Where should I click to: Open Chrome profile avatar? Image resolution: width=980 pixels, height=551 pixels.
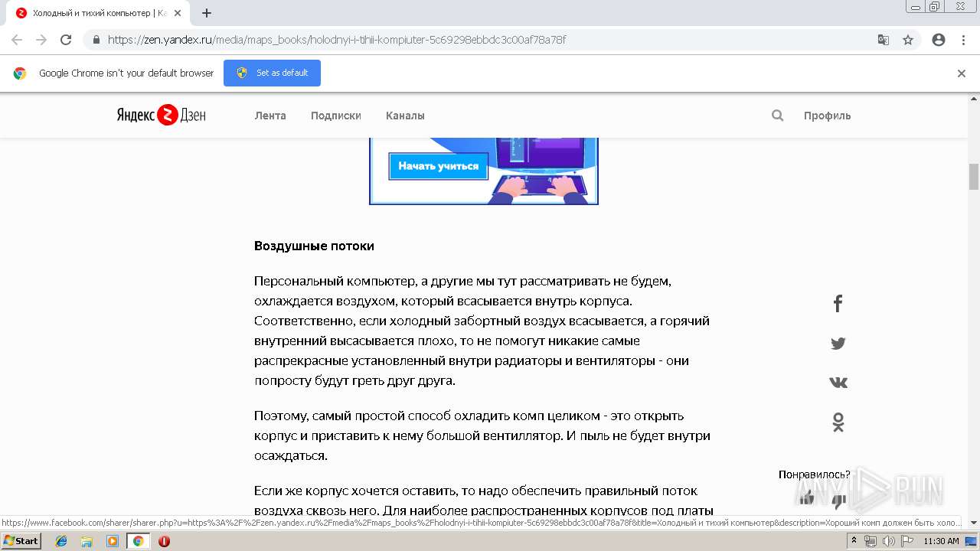(x=939, y=40)
